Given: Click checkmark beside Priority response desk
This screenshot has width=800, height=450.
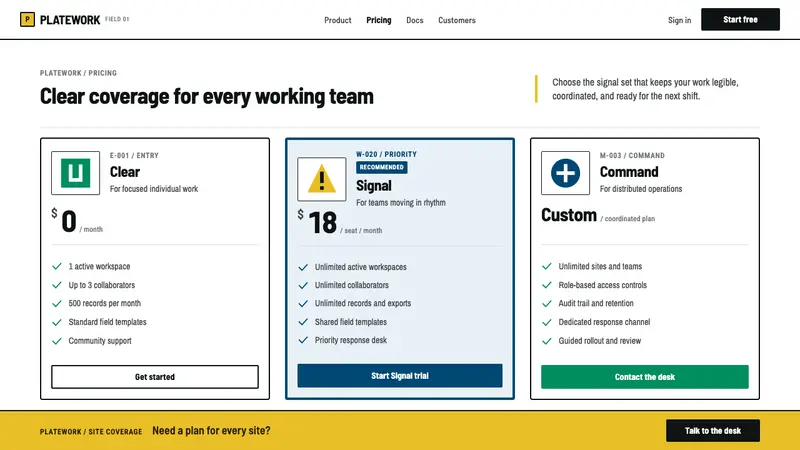Looking at the screenshot, I should coord(303,340).
